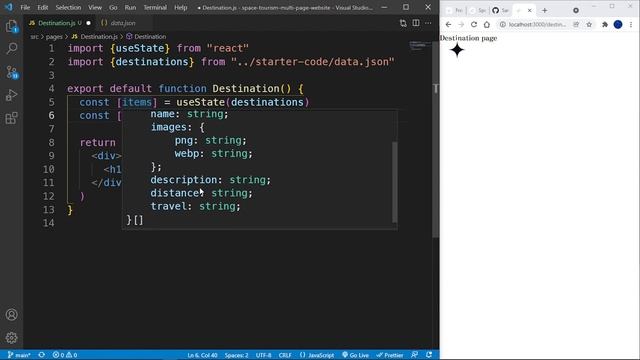
Task: Open the Selection menu
Action: (x=68, y=7)
